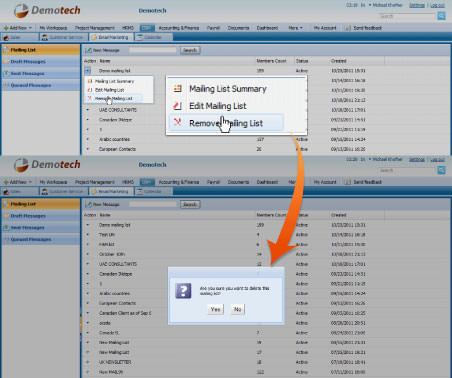Open Queued Messages in the upper screenshot sidebar
Viewport: 452px width, 378px height.
coord(41,85)
